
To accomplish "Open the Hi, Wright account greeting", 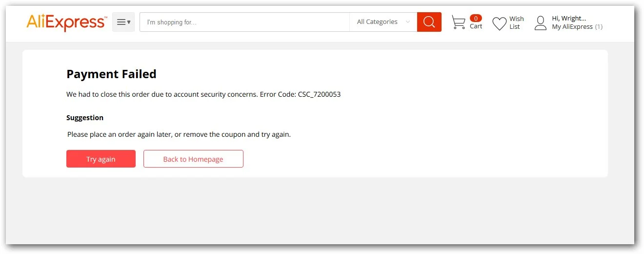I will point(569,19).
